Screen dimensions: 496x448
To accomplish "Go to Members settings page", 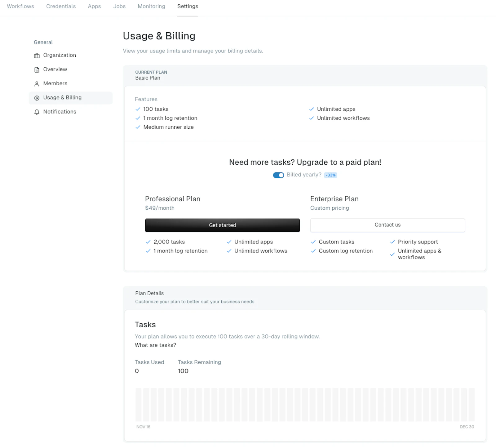I will pyautogui.click(x=71, y=83).
